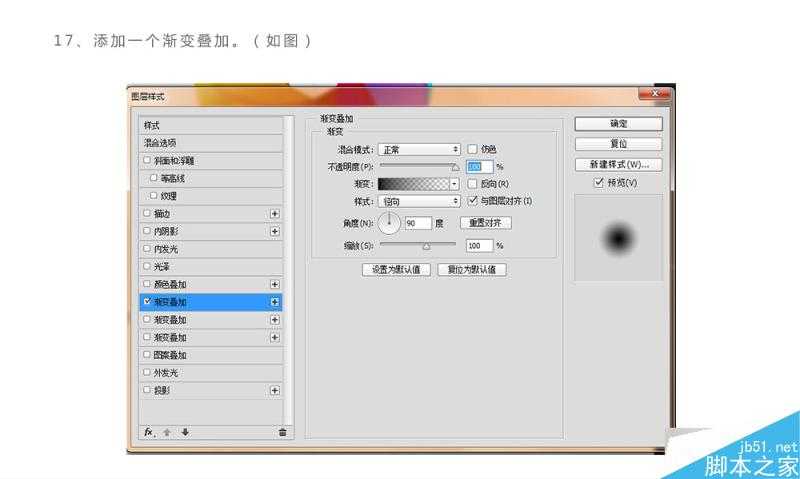Open the 混合模式 blend mode dropdown
800x479 pixels.
click(x=419, y=149)
